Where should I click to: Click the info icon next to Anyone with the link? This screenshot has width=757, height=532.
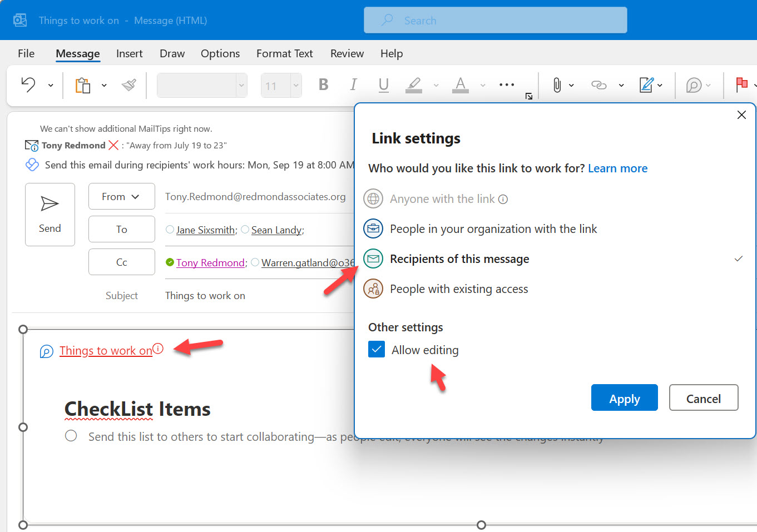(503, 199)
